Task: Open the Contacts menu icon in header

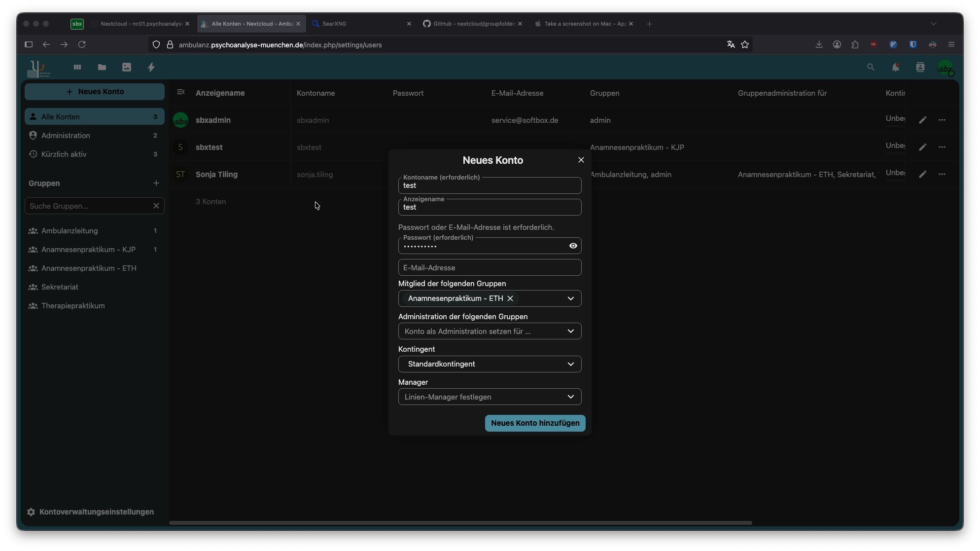Action: [920, 67]
